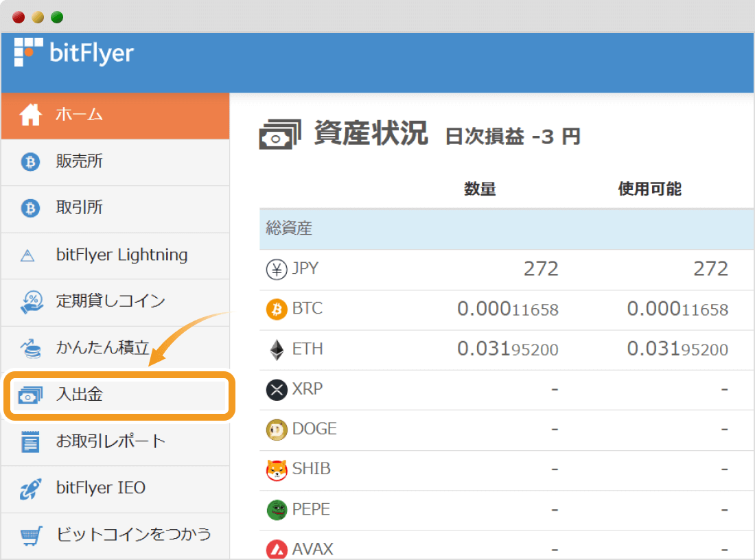Open お取引レポート from the sidebar
This screenshot has width=755, height=560.
click(115, 442)
